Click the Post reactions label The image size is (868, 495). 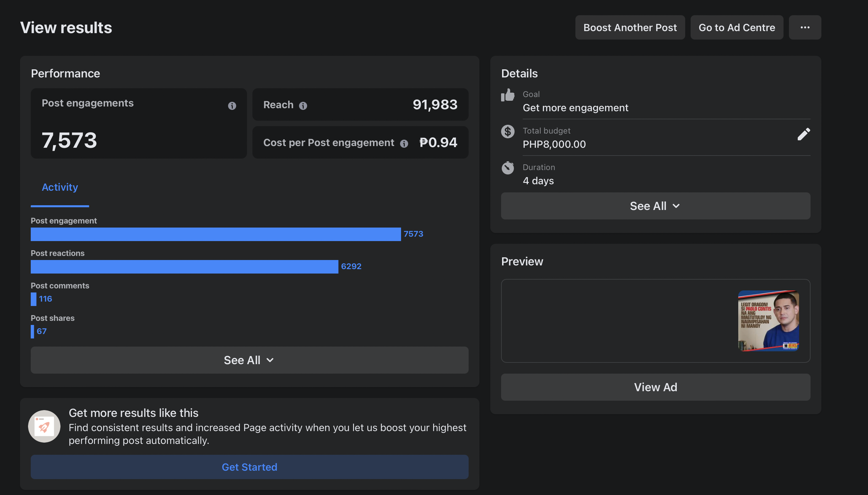tap(58, 253)
